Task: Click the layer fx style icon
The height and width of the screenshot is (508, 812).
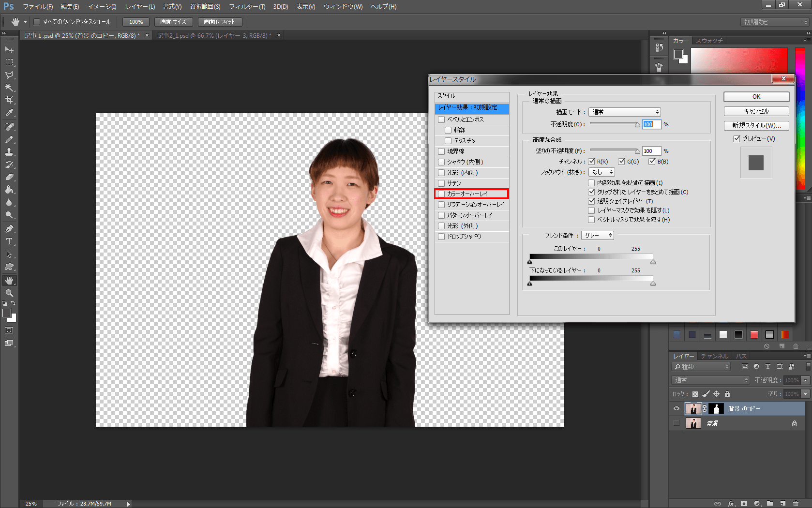Action: 731,504
